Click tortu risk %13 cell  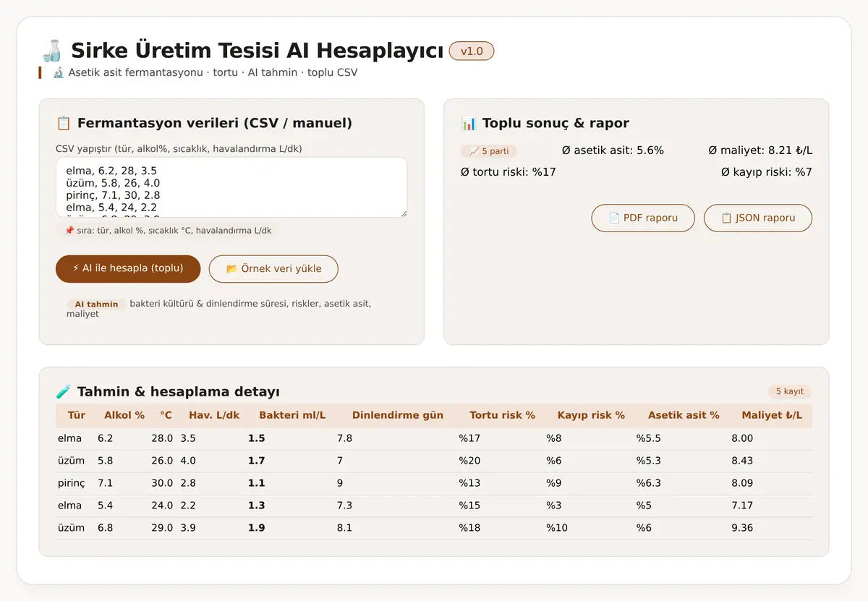pos(469,483)
